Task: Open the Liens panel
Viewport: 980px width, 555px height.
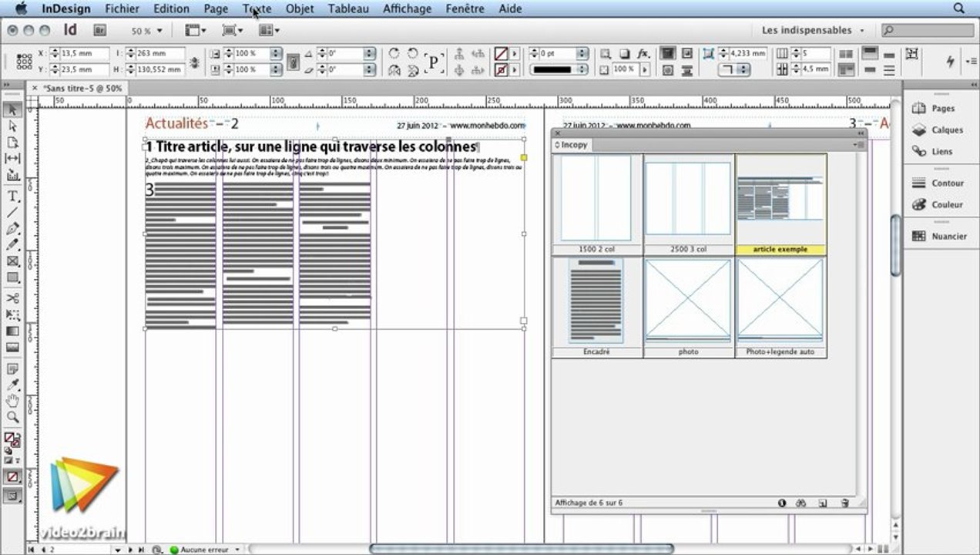Action: [941, 152]
